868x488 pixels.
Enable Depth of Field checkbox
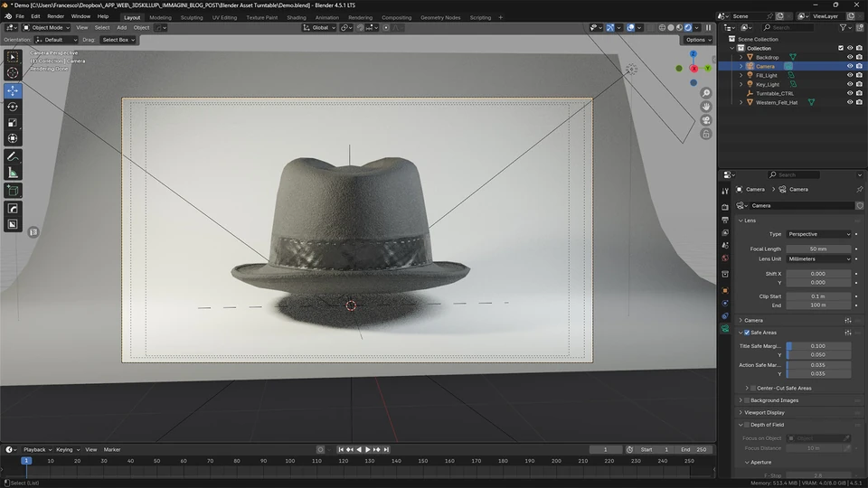747,425
